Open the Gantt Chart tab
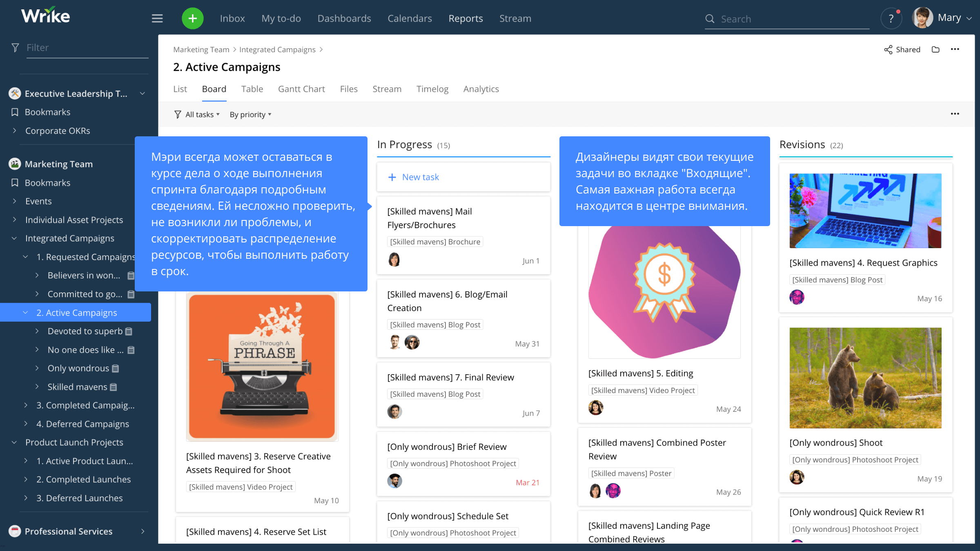Viewport: 980px width, 551px height. (x=301, y=89)
